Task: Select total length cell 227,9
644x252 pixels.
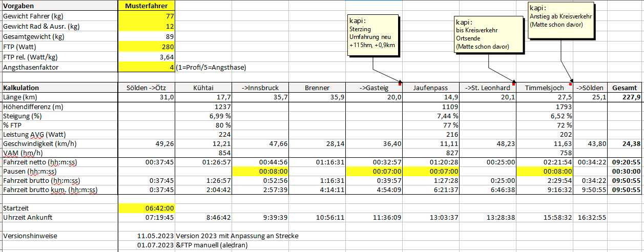Action: pyautogui.click(x=625, y=97)
